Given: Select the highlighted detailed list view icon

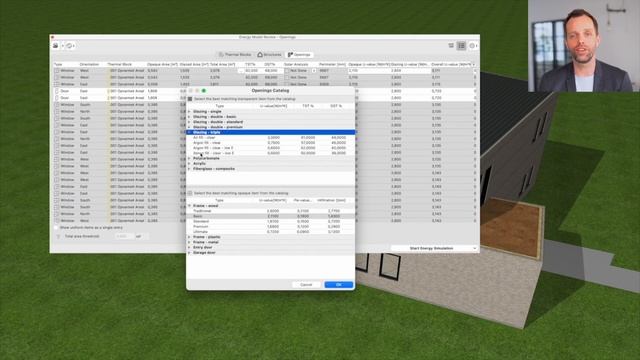Looking at the screenshot, I should 461,46.
